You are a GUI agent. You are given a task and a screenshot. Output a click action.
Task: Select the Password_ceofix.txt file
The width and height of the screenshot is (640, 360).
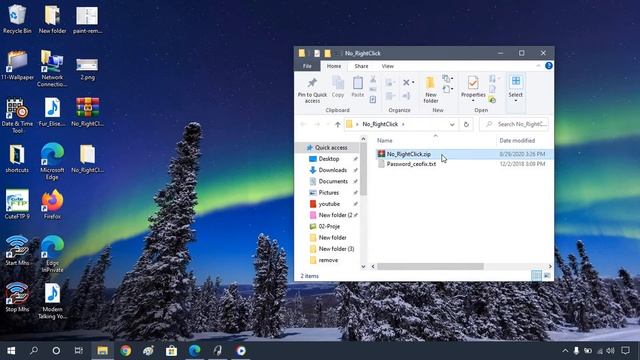click(411, 164)
